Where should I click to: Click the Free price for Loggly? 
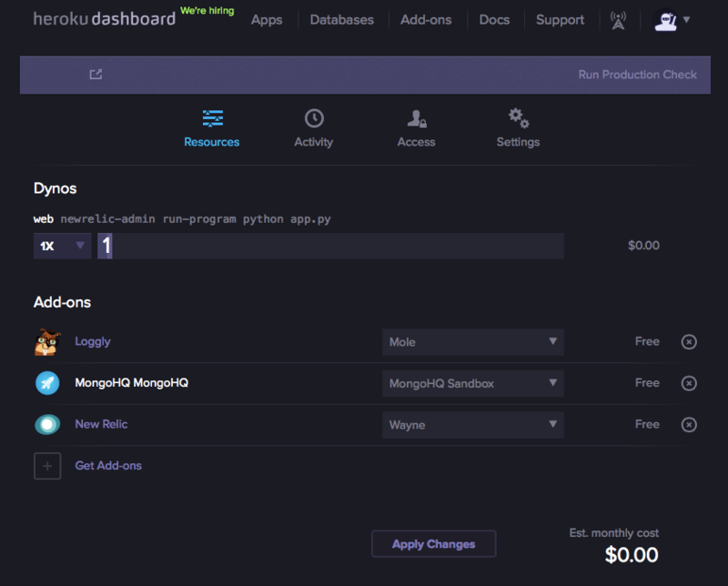click(647, 341)
